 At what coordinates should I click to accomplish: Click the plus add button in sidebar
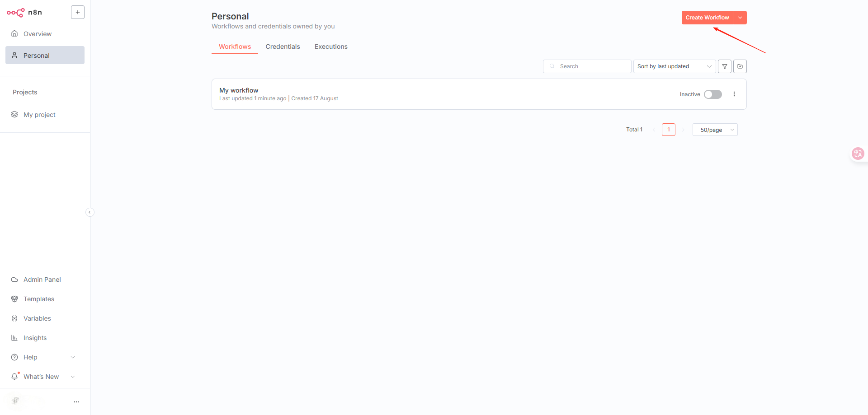tap(78, 12)
